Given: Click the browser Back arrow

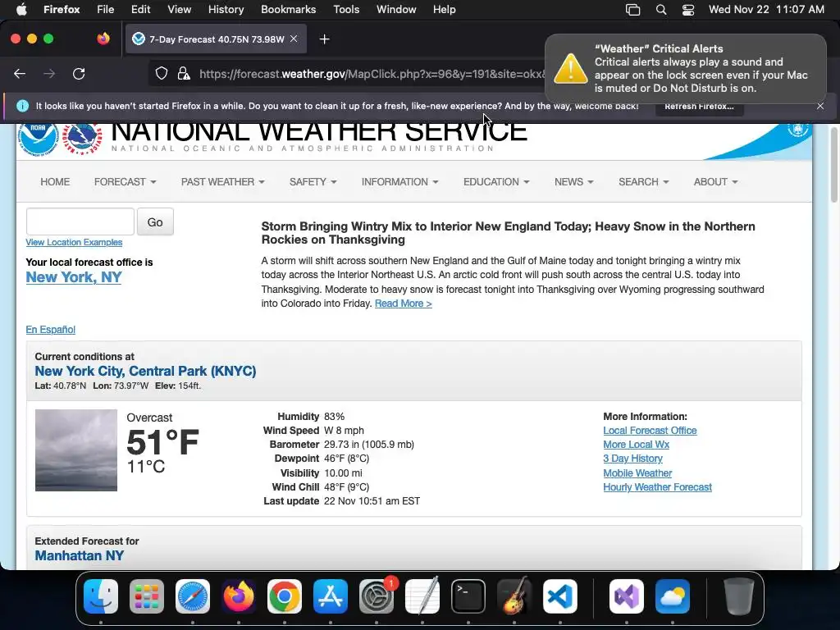Looking at the screenshot, I should [20, 74].
